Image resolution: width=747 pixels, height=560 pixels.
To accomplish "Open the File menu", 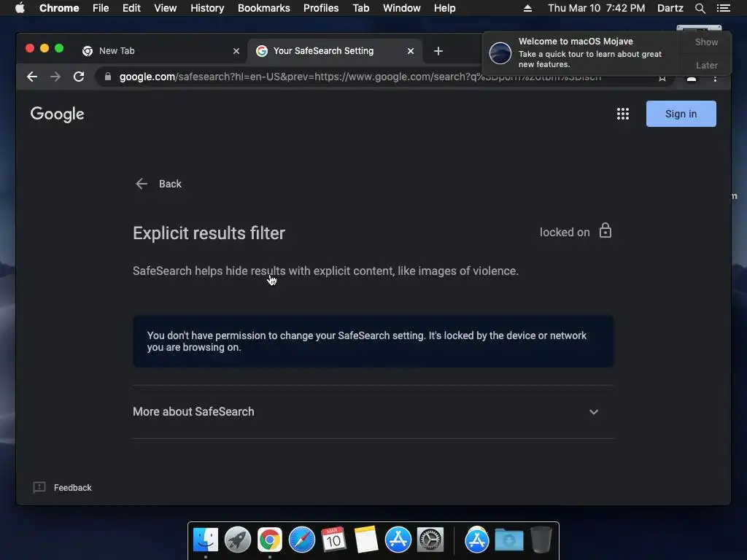I will tap(101, 8).
